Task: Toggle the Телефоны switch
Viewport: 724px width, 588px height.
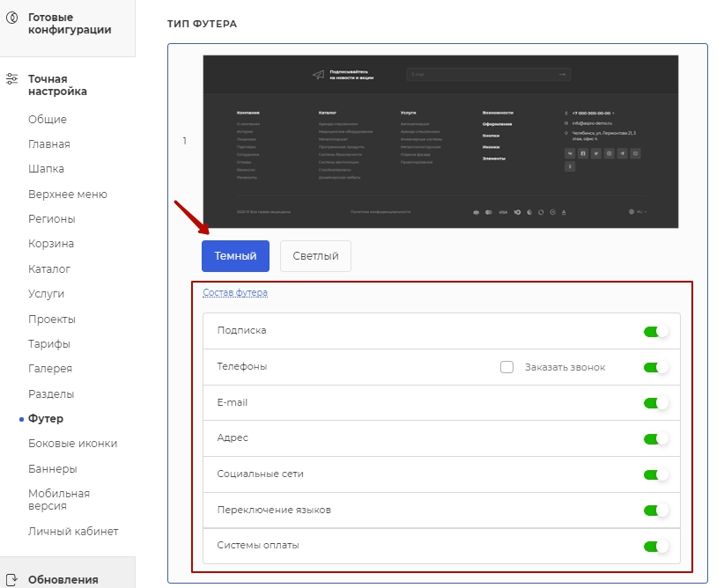Action: 656,367
